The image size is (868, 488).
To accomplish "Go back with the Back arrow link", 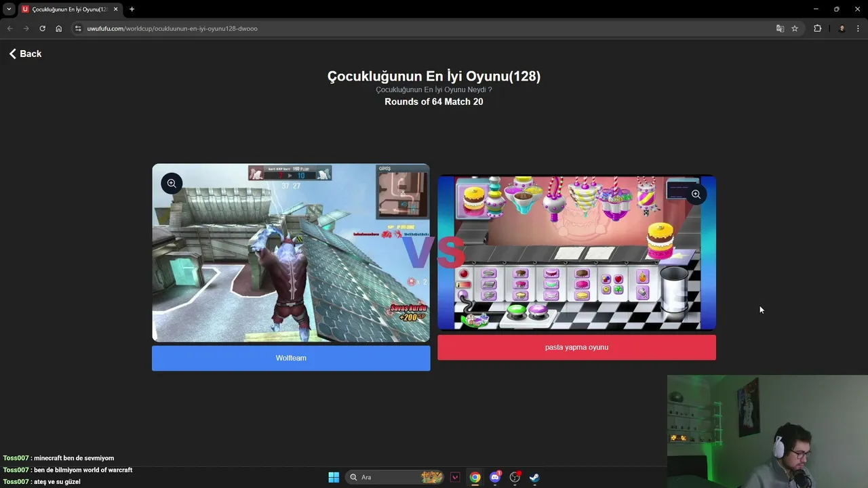I will tap(25, 54).
